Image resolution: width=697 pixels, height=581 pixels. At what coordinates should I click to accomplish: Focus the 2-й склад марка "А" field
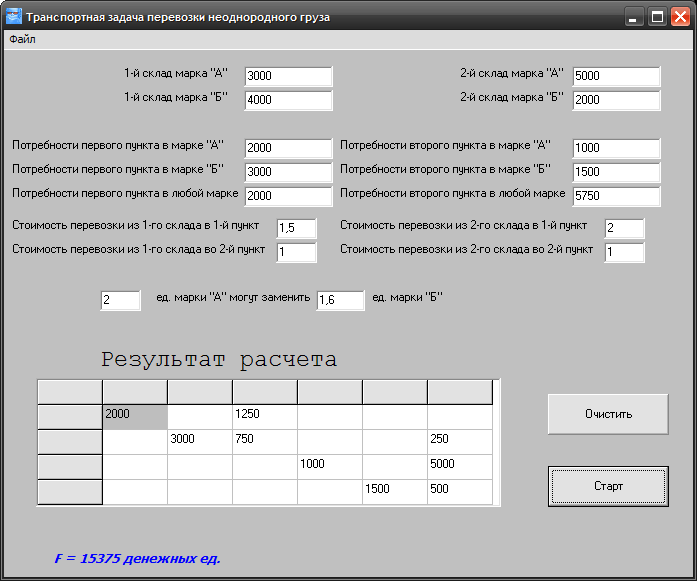(616, 76)
